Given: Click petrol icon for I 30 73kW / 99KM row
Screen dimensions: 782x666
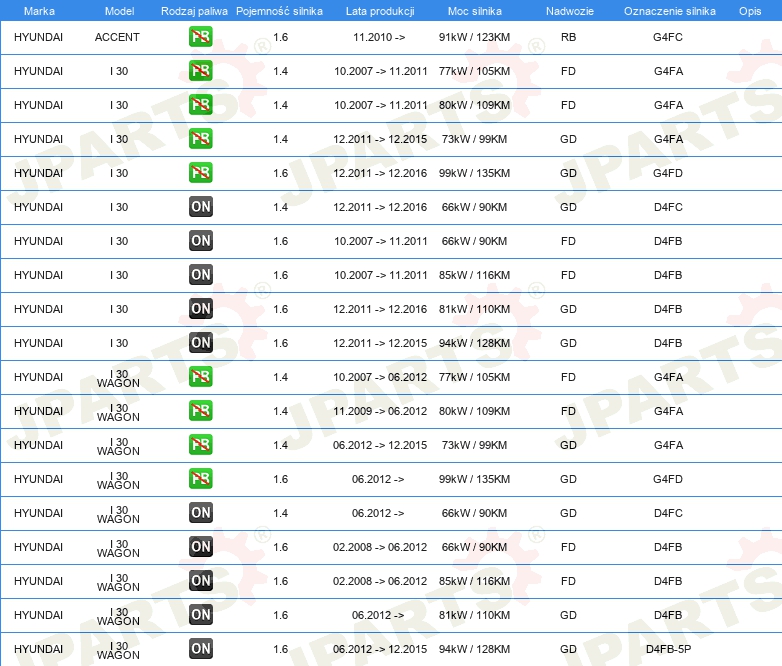Looking at the screenshot, I should [x=200, y=139].
